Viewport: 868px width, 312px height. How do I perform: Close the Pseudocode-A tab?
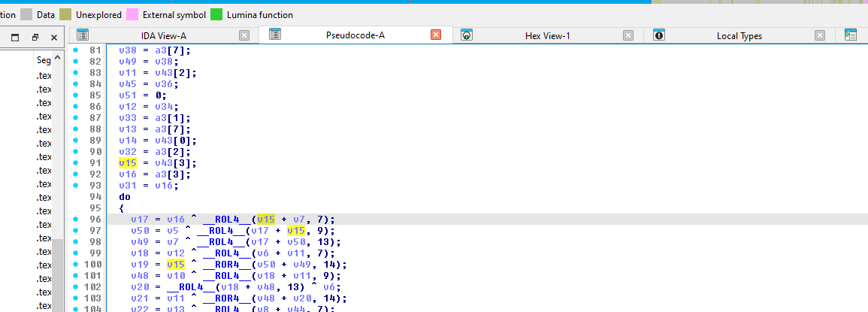coord(436,35)
